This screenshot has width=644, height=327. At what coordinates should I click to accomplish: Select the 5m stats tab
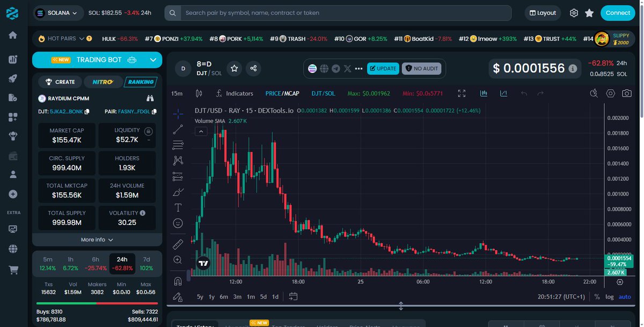[48, 263]
